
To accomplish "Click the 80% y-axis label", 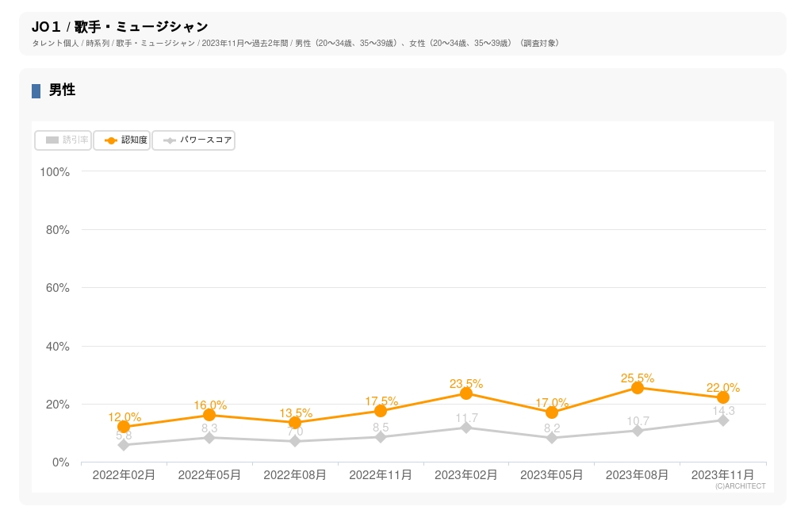I will [57, 230].
